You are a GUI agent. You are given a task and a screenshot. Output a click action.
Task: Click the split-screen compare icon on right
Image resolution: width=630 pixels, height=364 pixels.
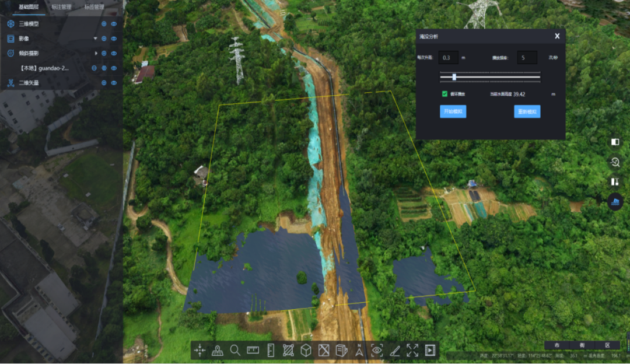(x=615, y=142)
